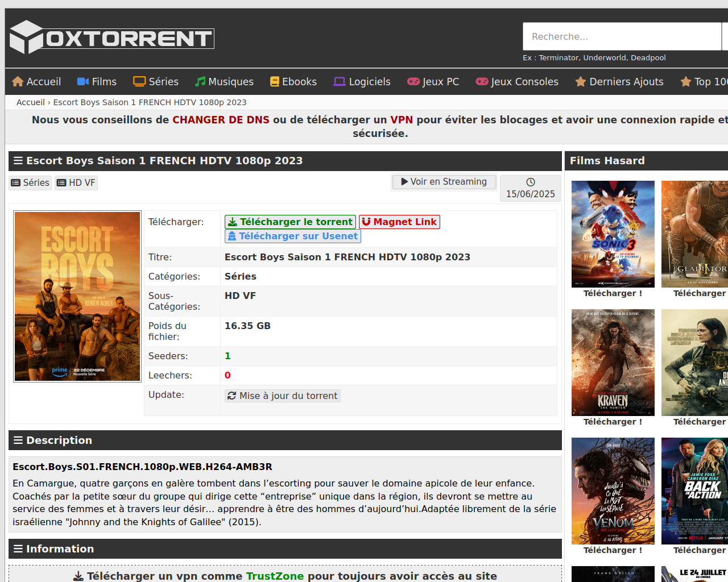Click the Usenet icon in Télécharger sur Usenet
This screenshot has width=728, height=582.
(x=232, y=236)
